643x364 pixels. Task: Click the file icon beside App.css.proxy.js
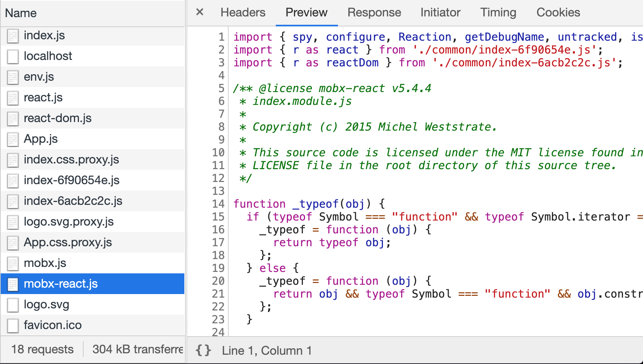[13, 243]
